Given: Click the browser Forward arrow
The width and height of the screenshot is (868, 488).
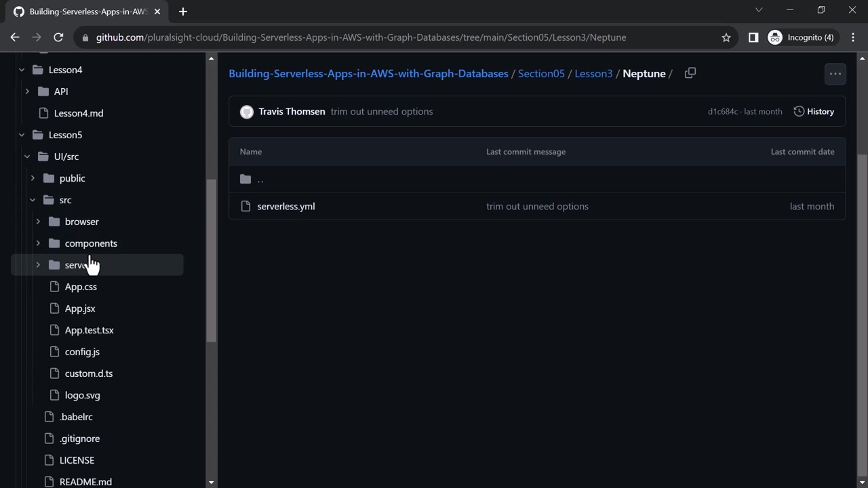Looking at the screenshot, I should (37, 37).
